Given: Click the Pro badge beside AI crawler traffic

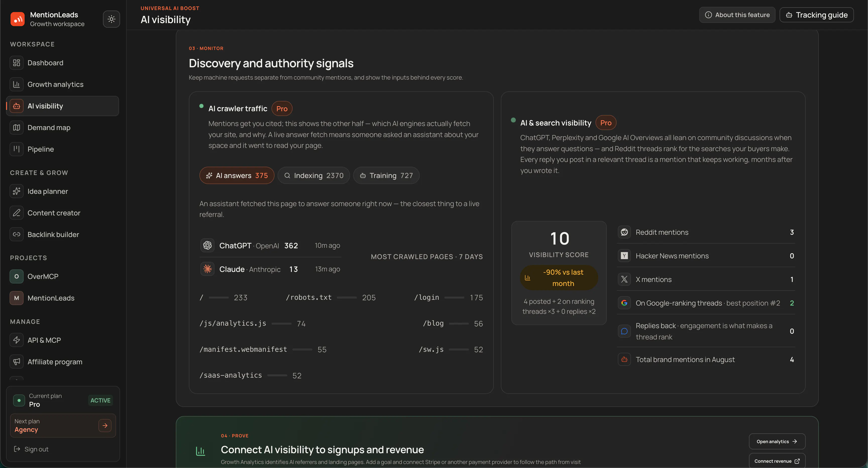Looking at the screenshot, I should coord(282,109).
